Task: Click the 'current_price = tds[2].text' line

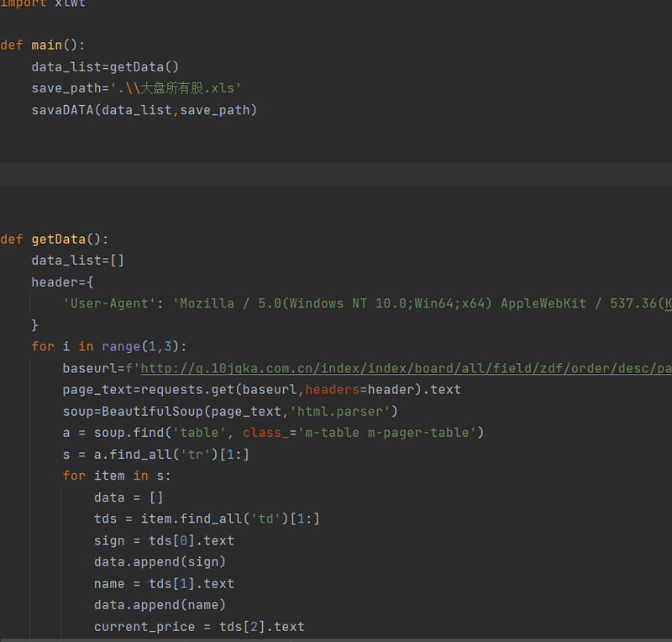Action: pos(199,627)
